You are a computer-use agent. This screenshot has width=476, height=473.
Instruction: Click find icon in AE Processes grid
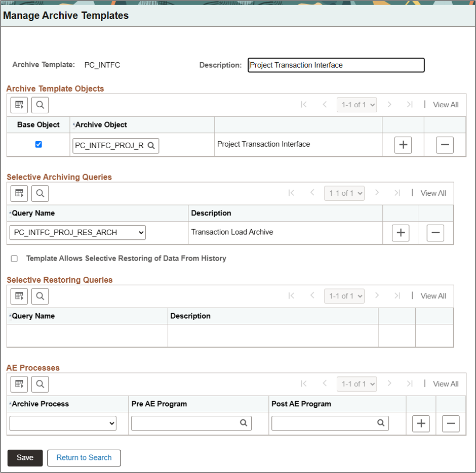point(40,384)
